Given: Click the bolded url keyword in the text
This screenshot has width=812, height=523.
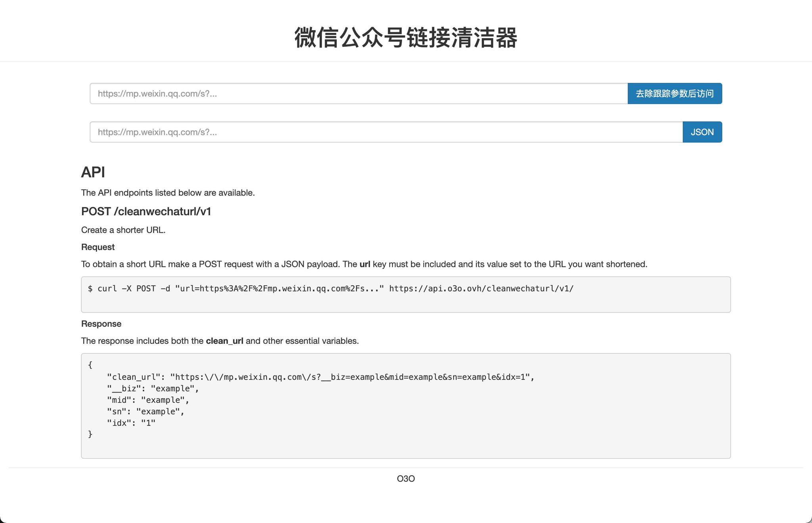Looking at the screenshot, I should pos(365,264).
